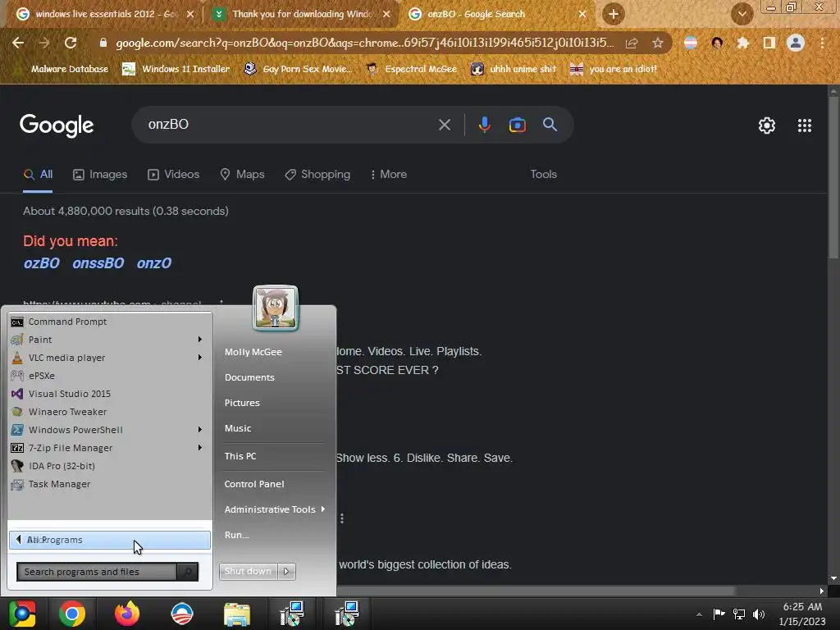The width and height of the screenshot is (840, 630).
Task: Click the Firefox taskbar icon
Action: click(127, 614)
